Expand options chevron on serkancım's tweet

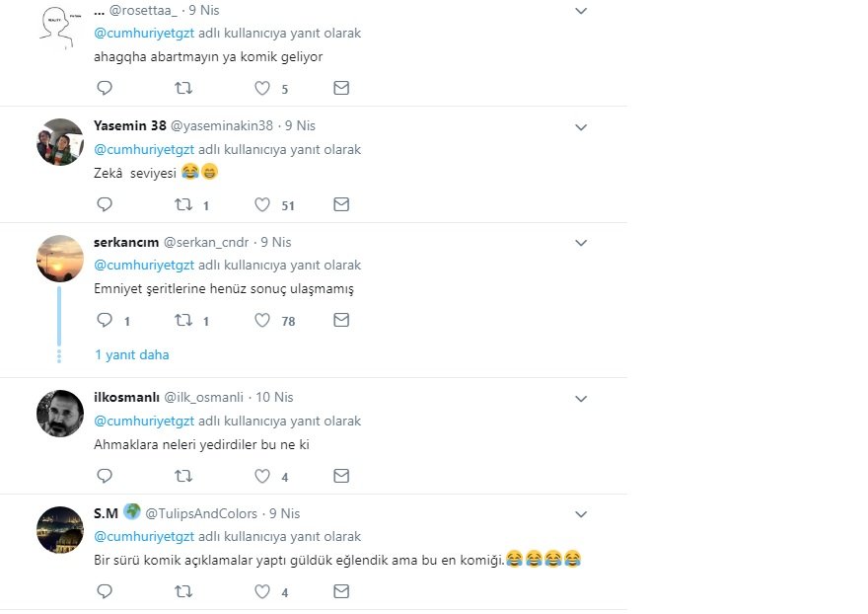coord(581,243)
